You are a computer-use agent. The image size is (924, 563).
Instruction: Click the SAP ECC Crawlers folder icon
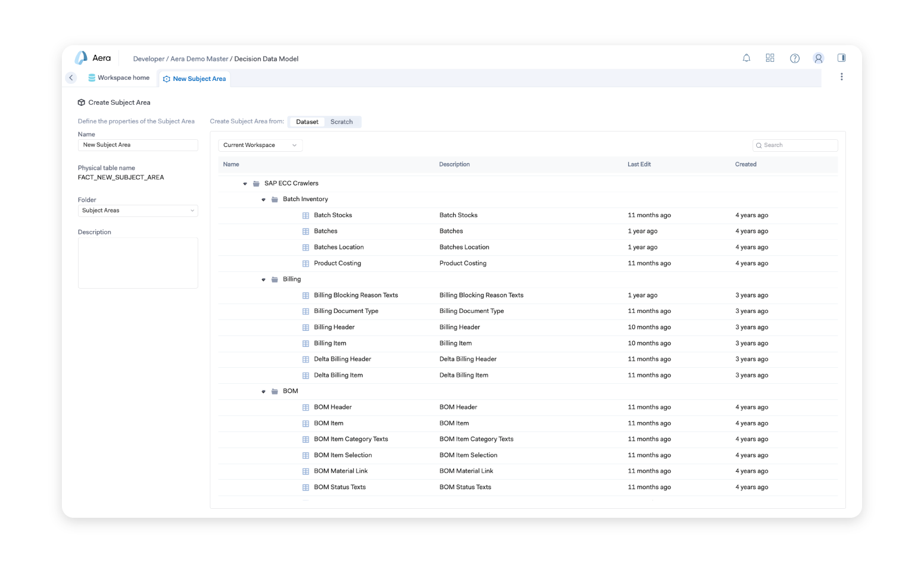(x=257, y=183)
